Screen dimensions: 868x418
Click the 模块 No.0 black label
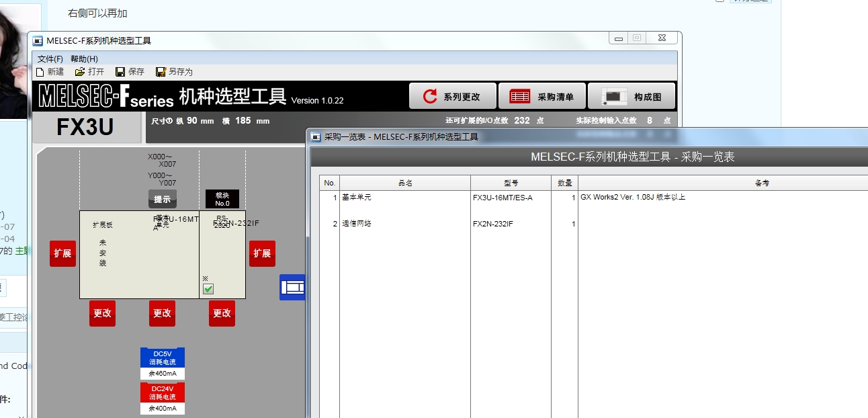[x=222, y=199]
